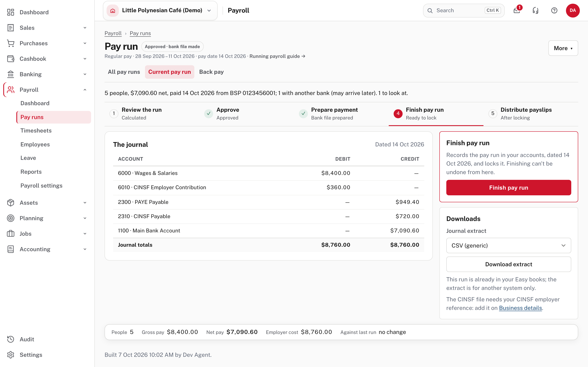Open the More actions menu

pos(563,48)
